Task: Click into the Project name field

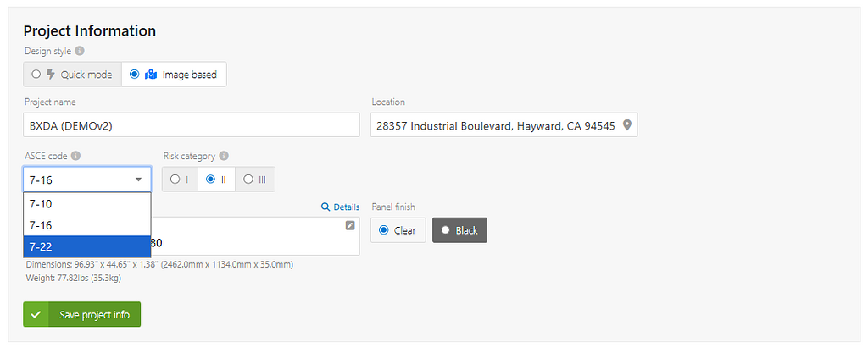Action: click(x=192, y=125)
